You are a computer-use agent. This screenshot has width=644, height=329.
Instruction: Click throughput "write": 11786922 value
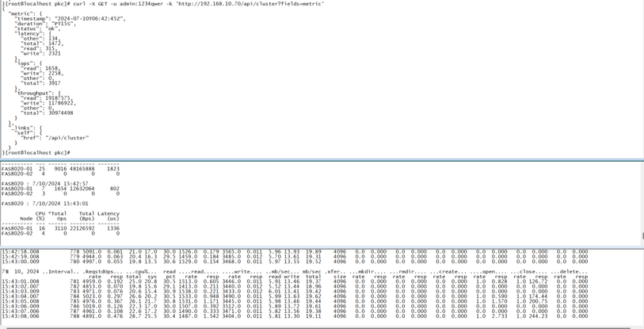click(x=62, y=103)
